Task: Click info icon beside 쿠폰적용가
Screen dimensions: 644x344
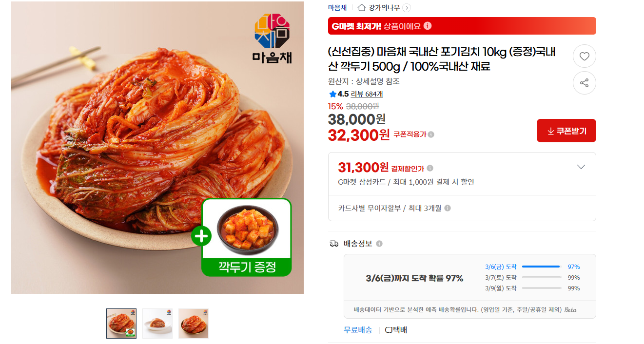Action: click(x=431, y=134)
